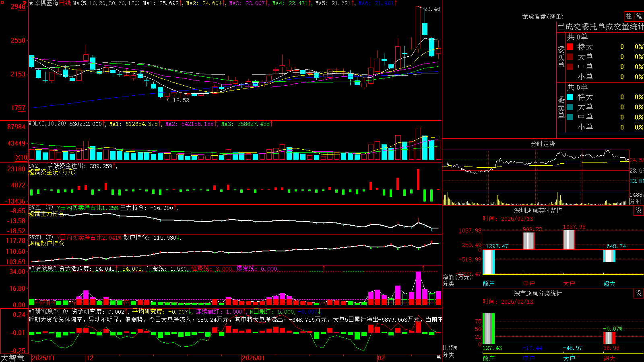Click the 委卖单 中单 teal swatch
644x362 pixels.
(570, 117)
